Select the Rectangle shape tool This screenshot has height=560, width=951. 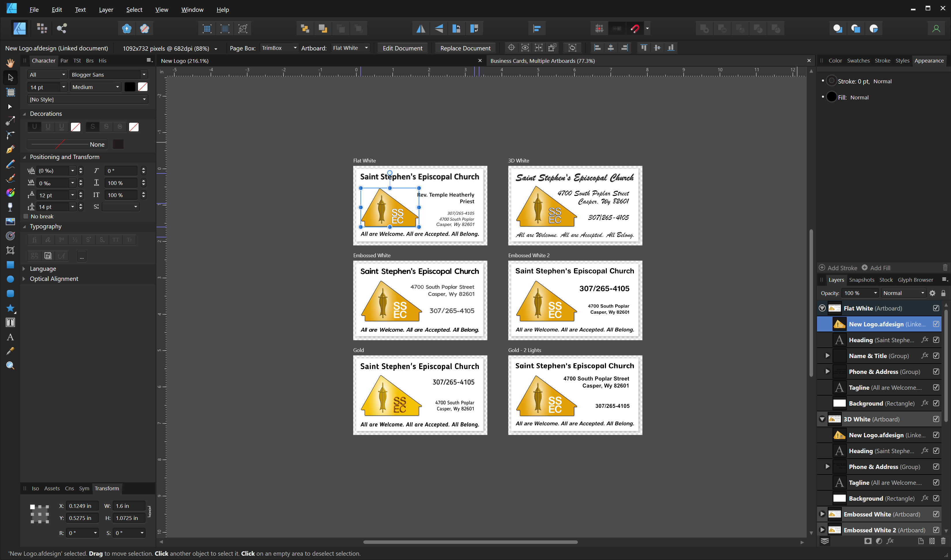coord(10,264)
